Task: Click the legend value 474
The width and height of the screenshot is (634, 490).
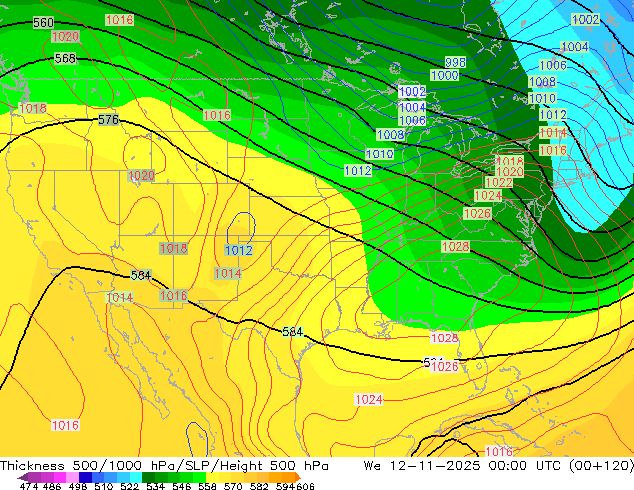Action: [29, 486]
